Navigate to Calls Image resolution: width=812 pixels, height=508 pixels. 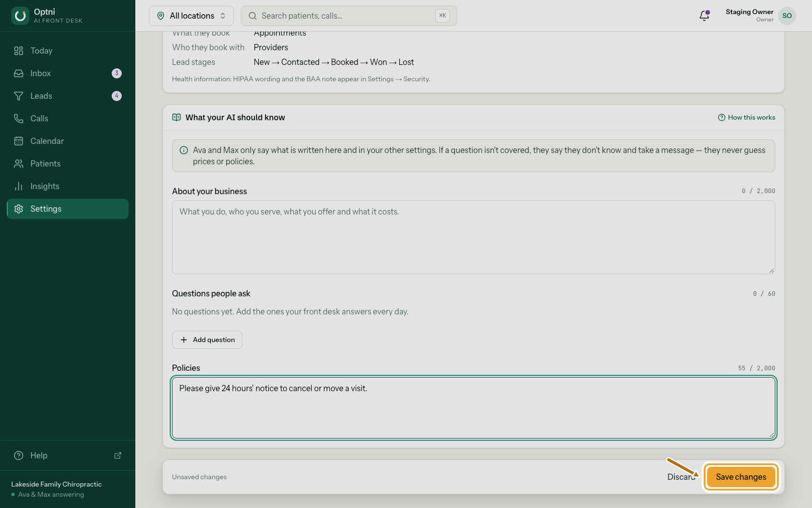coord(68,119)
